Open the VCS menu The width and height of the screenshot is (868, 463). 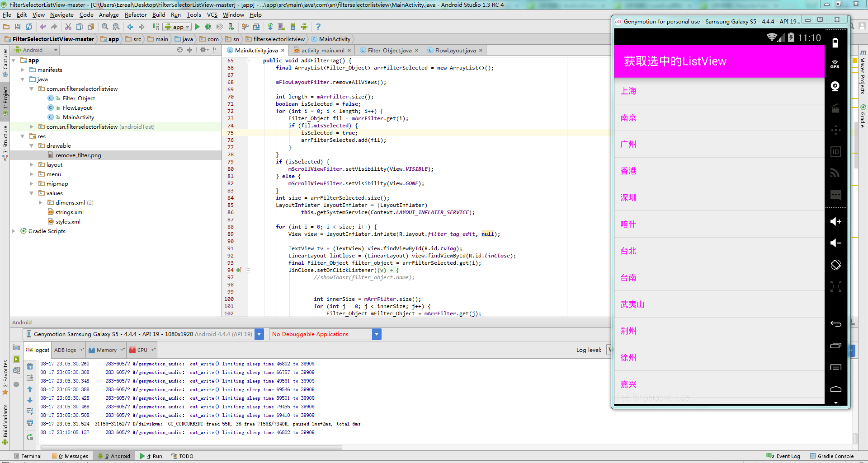click(x=212, y=15)
